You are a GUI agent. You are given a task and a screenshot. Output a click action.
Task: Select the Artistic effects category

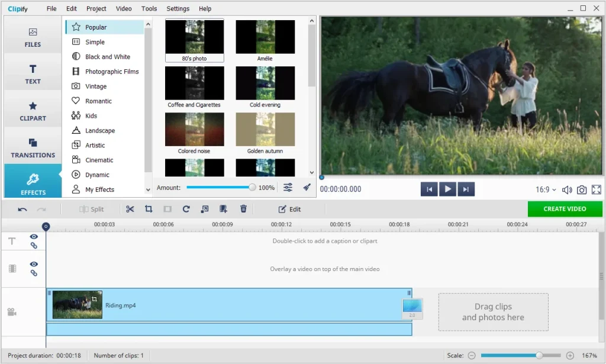click(105, 145)
